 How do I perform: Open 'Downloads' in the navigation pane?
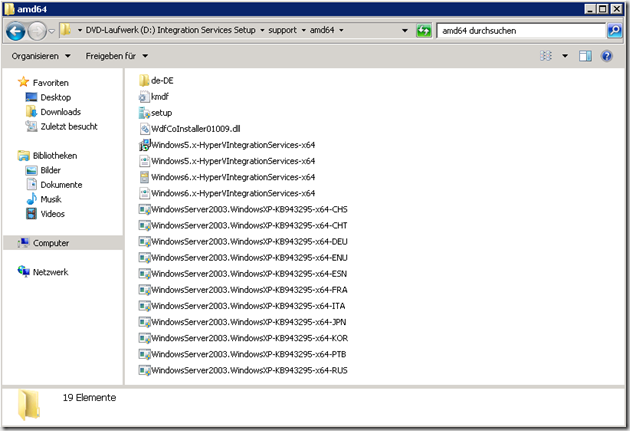pos(61,112)
